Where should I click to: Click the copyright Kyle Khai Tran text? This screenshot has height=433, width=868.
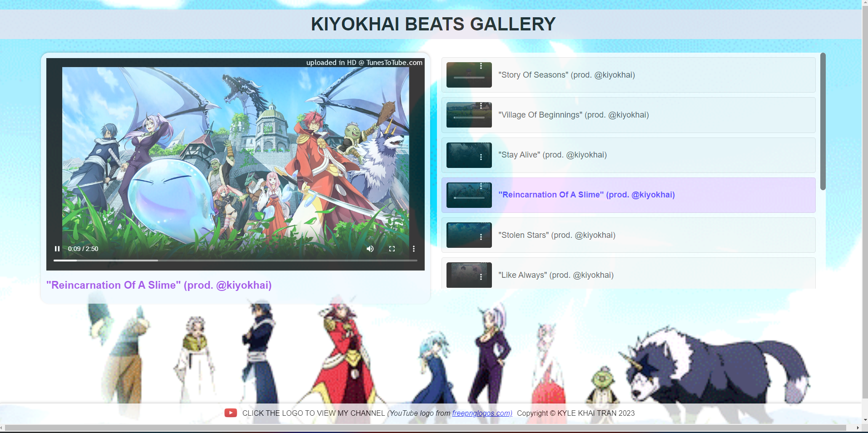(x=576, y=413)
